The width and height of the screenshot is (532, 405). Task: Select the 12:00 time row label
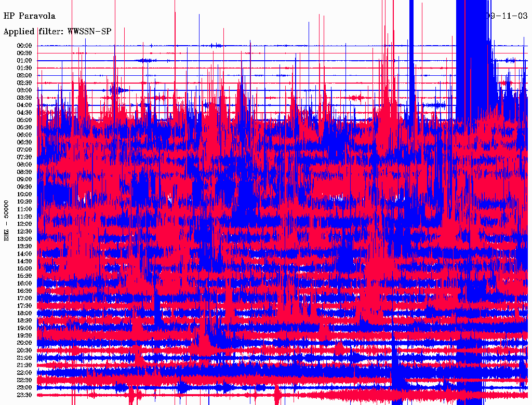pos(24,224)
